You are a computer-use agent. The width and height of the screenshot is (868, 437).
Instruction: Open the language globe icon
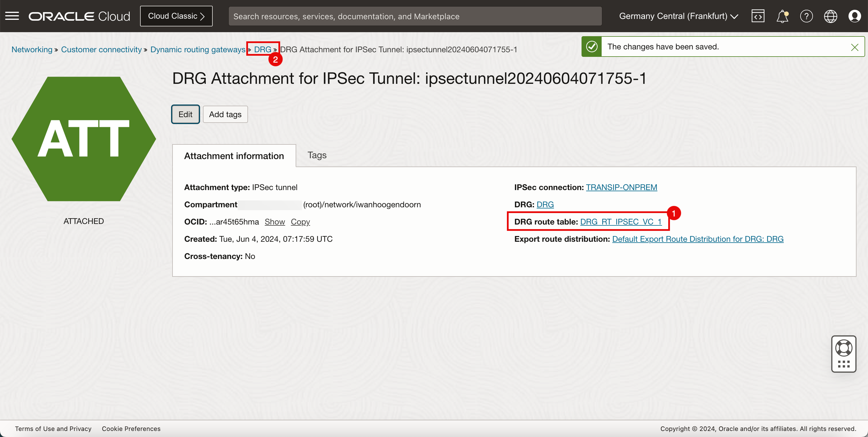tap(830, 16)
